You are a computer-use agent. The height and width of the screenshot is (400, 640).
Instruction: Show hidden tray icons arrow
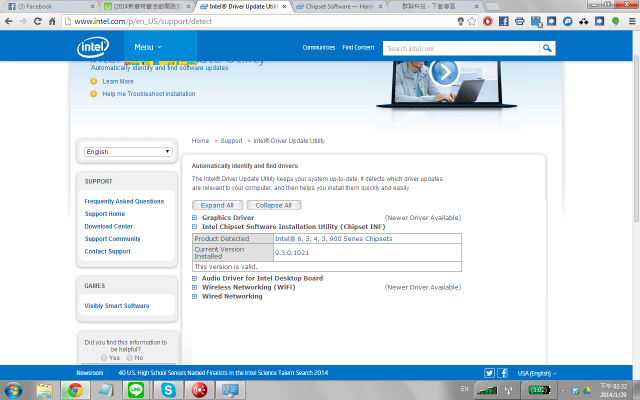click(x=563, y=391)
